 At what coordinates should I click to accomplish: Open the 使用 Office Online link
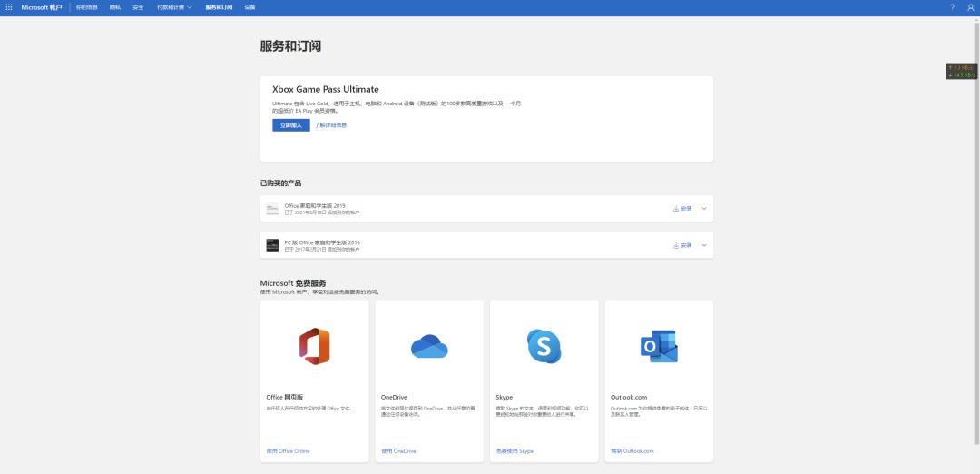(x=289, y=451)
